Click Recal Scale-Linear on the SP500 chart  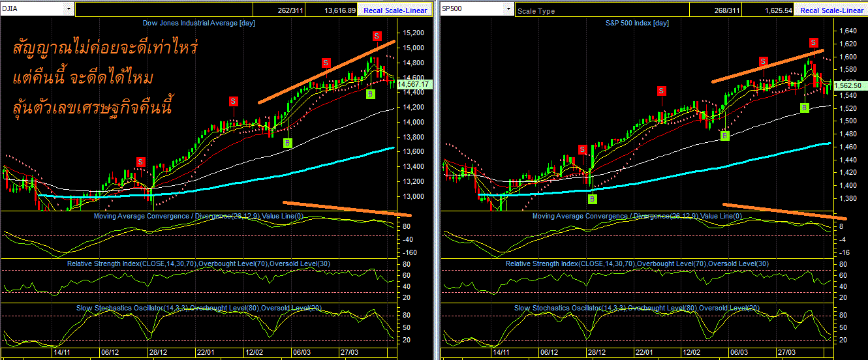[831, 10]
